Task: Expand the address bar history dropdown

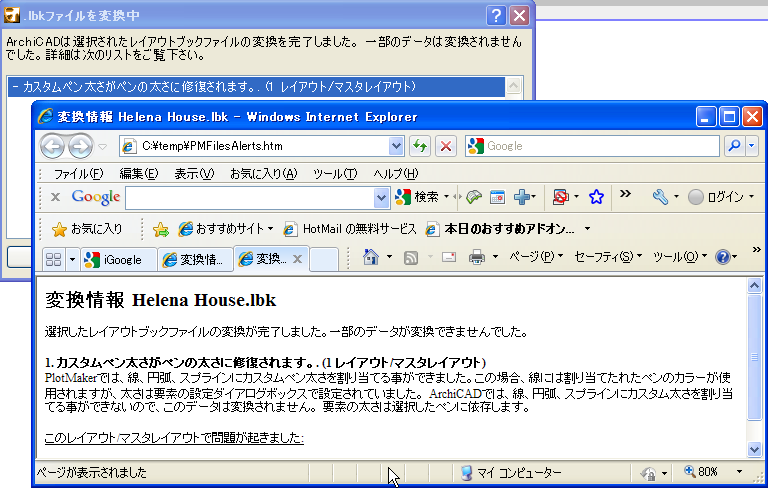Action: point(396,146)
